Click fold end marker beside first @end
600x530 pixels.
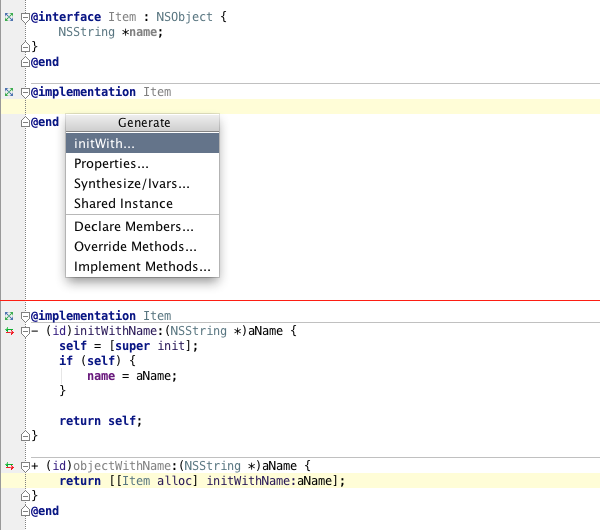tap(25, 62)
